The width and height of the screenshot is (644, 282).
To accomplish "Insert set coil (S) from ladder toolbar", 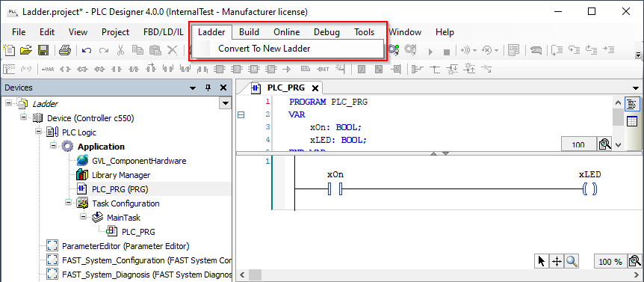I will [x=82, y=70].
